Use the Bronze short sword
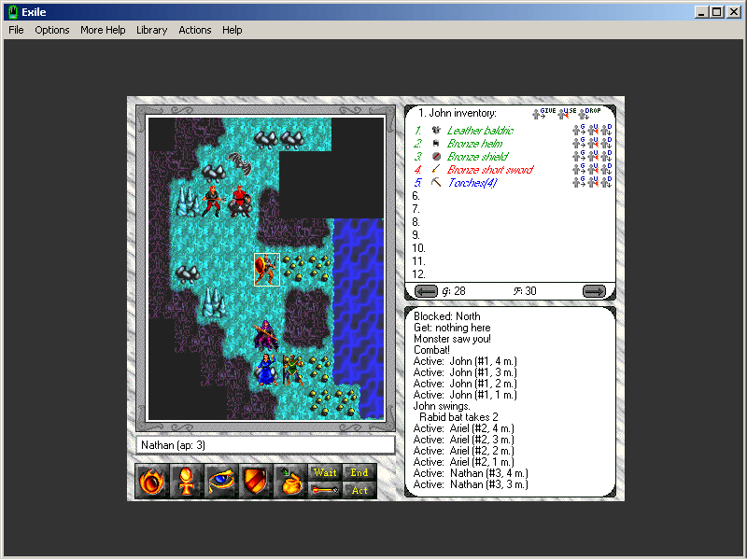The image size is (747, 560). pyautogui.click(x=593, y=169)
